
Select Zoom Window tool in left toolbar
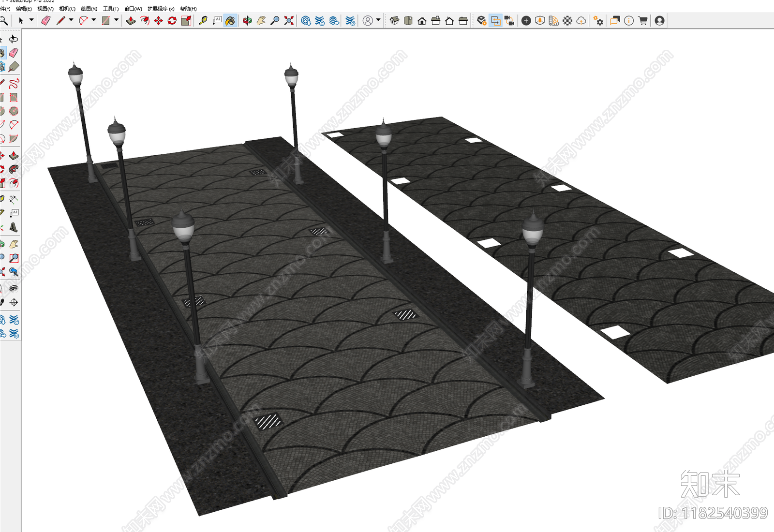coord(14,258)
